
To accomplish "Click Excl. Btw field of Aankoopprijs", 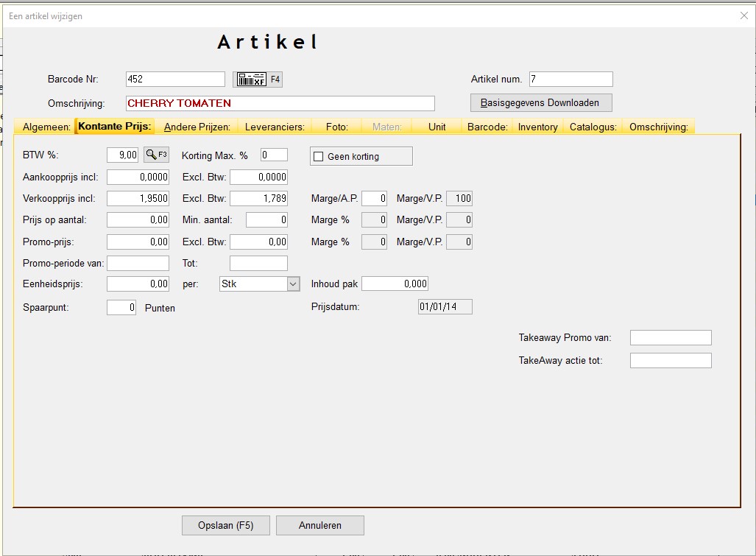I will (x=259, y=177).
